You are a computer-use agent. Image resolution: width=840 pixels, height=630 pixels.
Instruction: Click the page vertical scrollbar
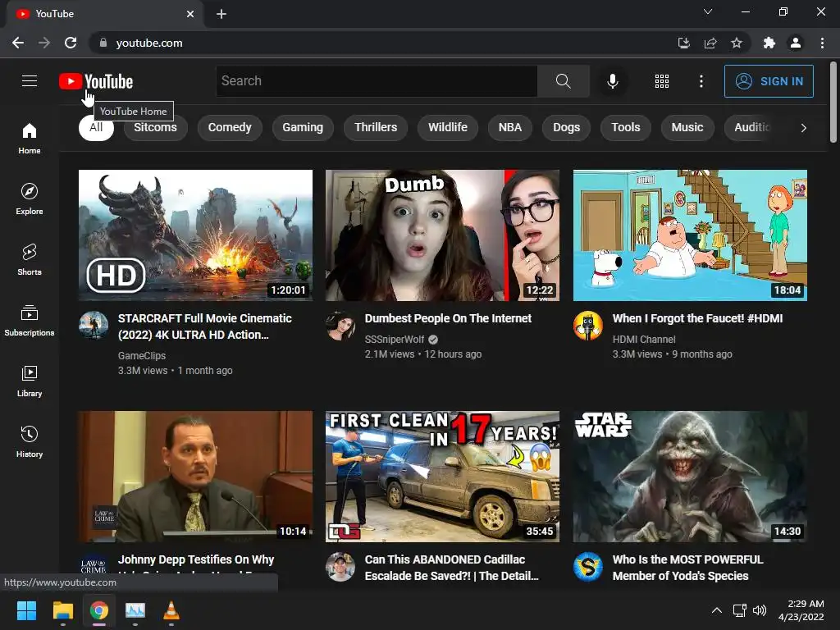(833, 102)
